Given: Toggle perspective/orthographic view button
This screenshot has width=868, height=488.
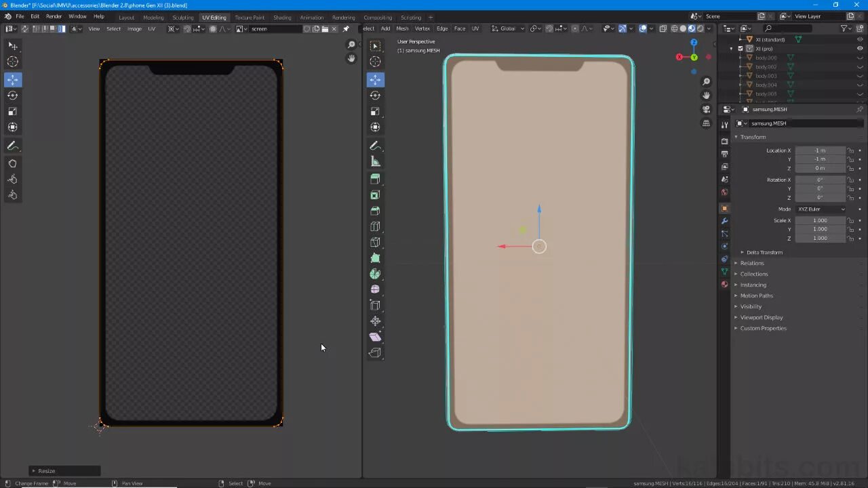Looking at the screenshot, I should point(706,123).
